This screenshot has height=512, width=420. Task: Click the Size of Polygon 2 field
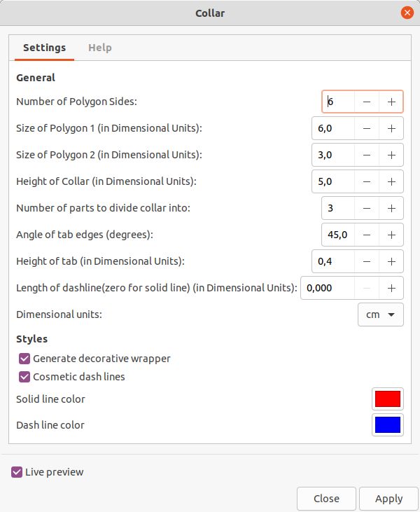click(333, 155)
